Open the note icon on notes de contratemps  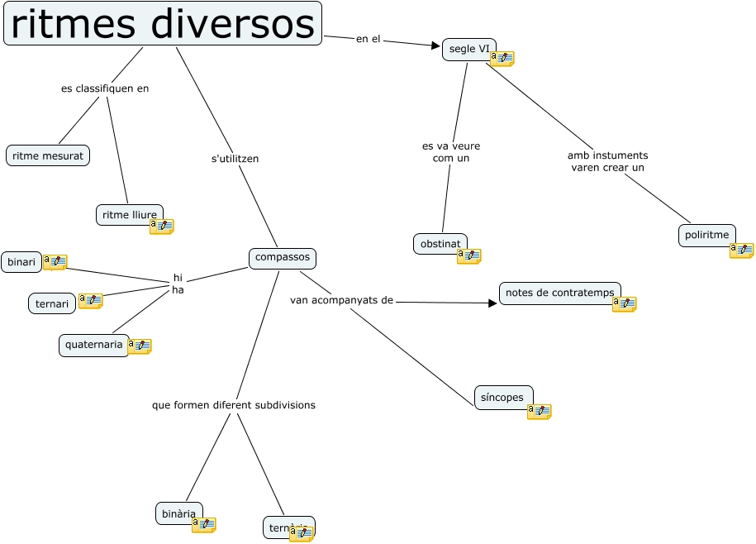click(x=624, y=304)
